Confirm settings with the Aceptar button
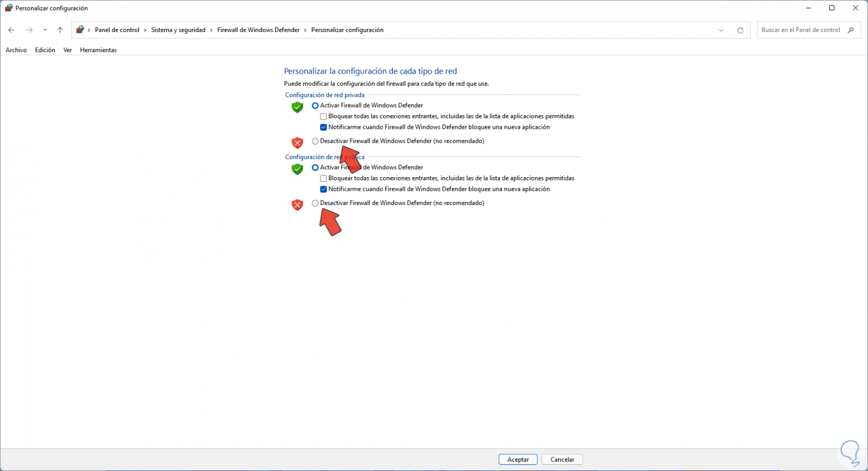Image resolution: width=868 pixels, height=471 pixels. 518,459
